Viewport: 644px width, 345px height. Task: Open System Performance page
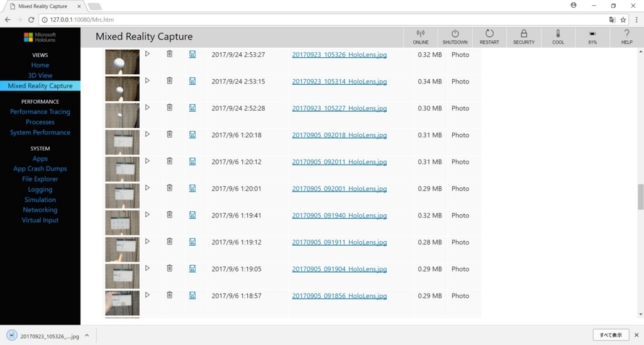coord(40,132)
